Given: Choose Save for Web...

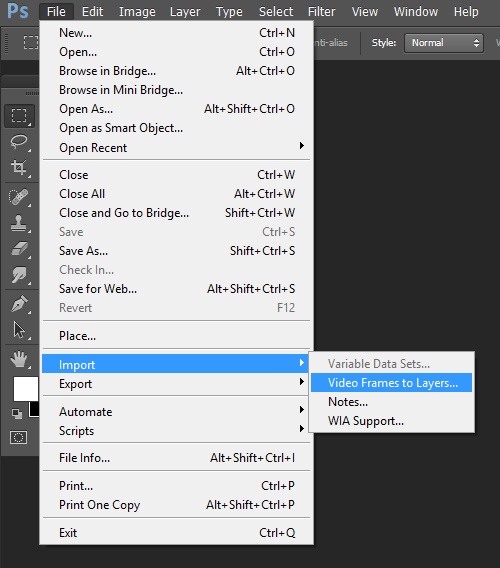Looking at the screenshot, I should coord(176,289).
